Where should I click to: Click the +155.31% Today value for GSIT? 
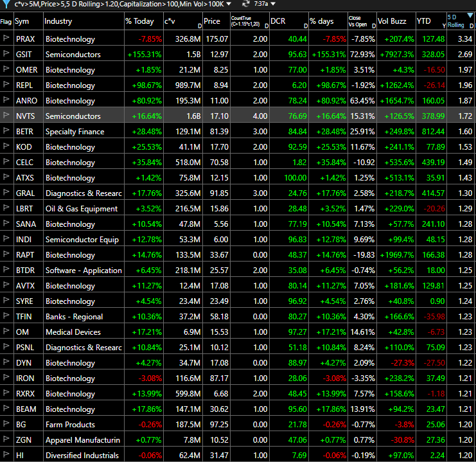coord(145,55)
